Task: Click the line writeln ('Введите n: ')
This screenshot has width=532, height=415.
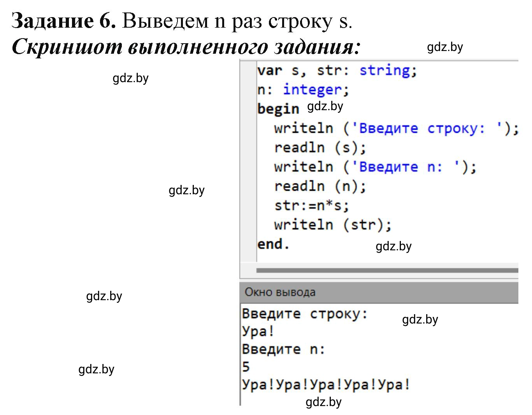Action: 375,167
